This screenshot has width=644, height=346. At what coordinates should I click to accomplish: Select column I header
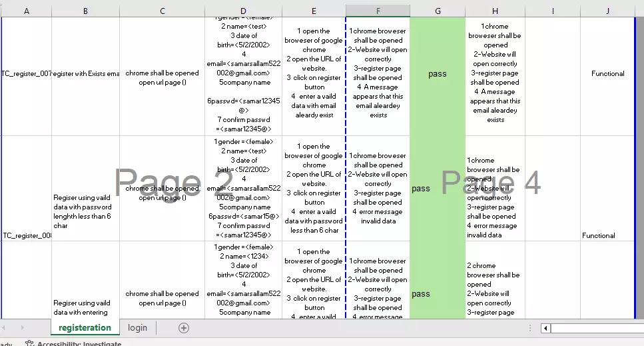[x=553, y=11]
